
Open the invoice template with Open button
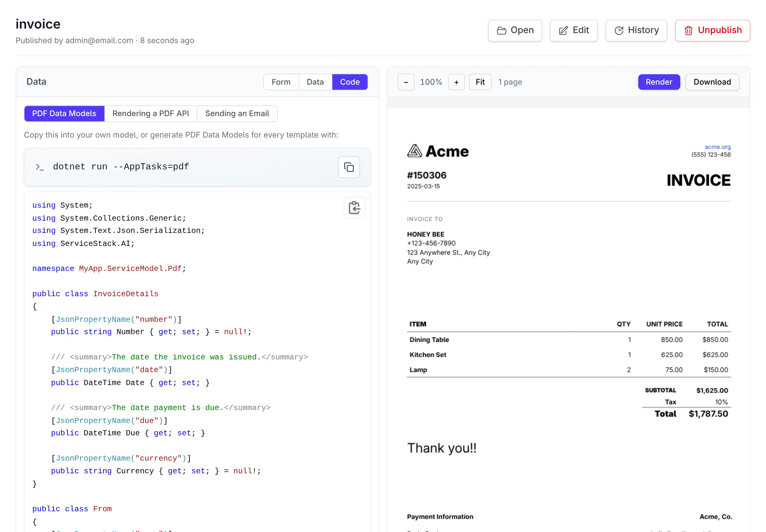point(514,30)
